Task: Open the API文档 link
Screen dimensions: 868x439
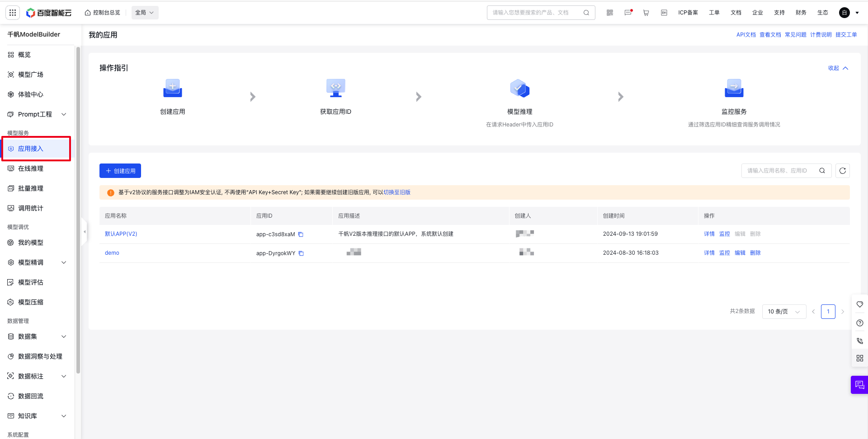Action: (x=746, y=35)
